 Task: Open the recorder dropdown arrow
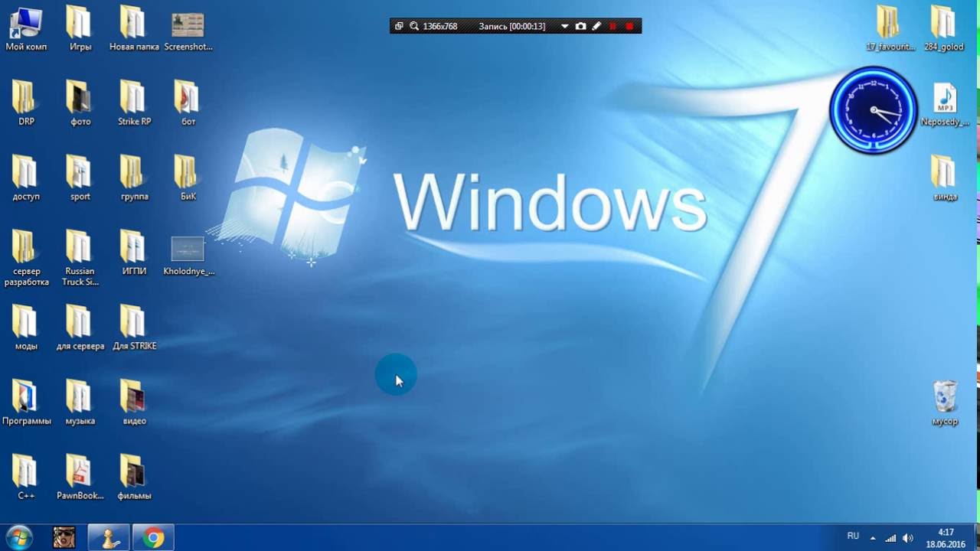click(x=565, y=26)
